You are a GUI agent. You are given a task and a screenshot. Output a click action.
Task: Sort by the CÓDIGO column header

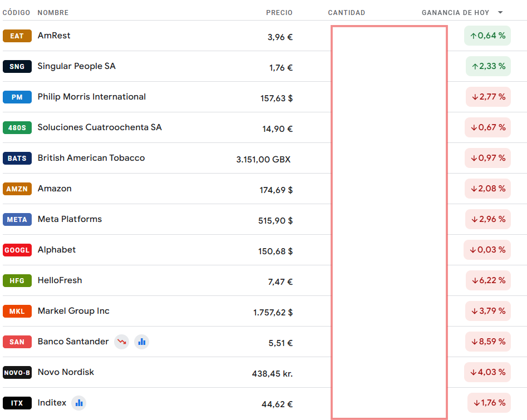coord(17,12)
